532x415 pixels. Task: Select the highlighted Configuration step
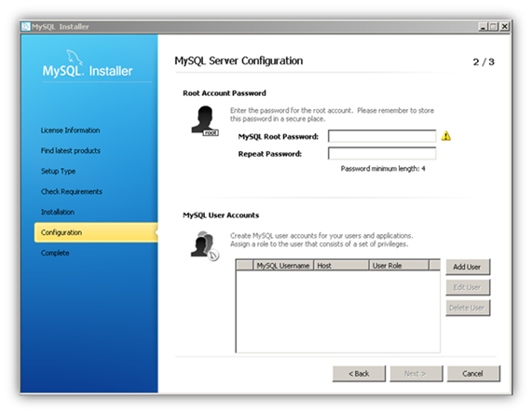tap(96, 232)
